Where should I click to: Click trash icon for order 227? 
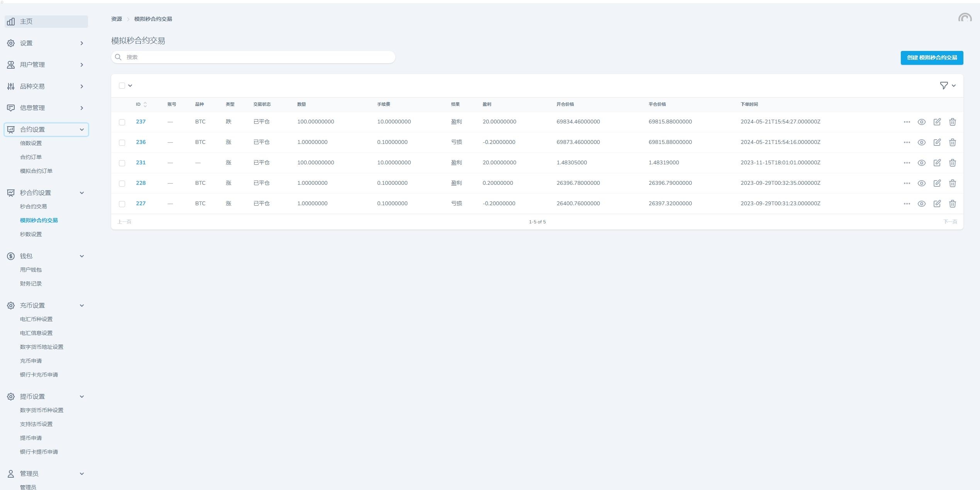click(952, 204)
